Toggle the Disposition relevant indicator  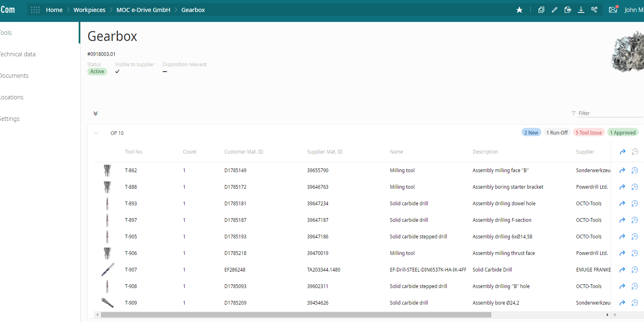[x=165, y=71]
